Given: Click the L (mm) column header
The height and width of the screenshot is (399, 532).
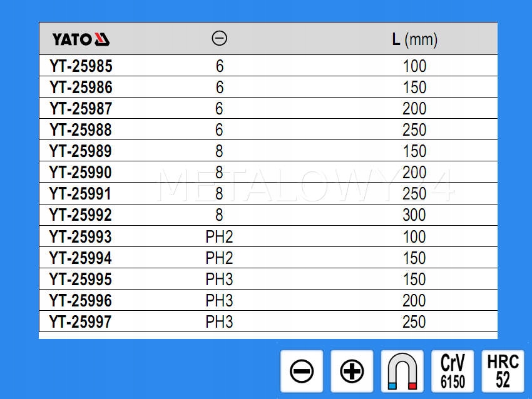Looking at the screenshot, I should click(414, 39).
